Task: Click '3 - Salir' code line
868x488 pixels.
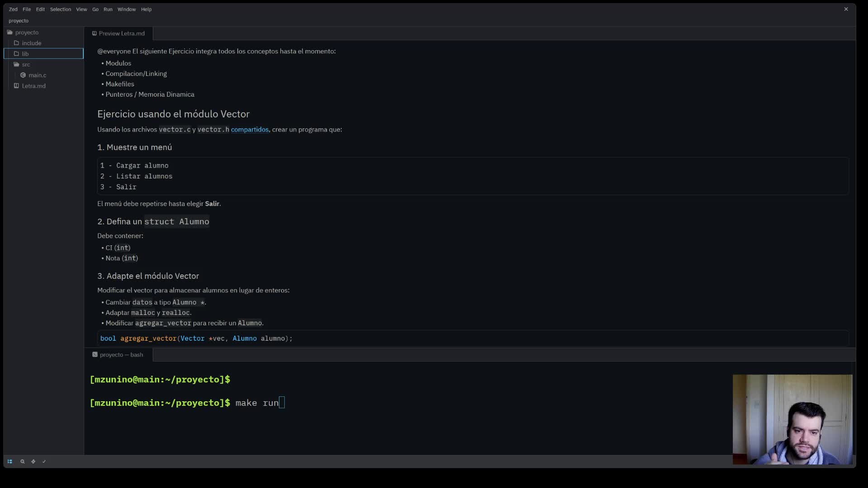Action: coord(118,187)
